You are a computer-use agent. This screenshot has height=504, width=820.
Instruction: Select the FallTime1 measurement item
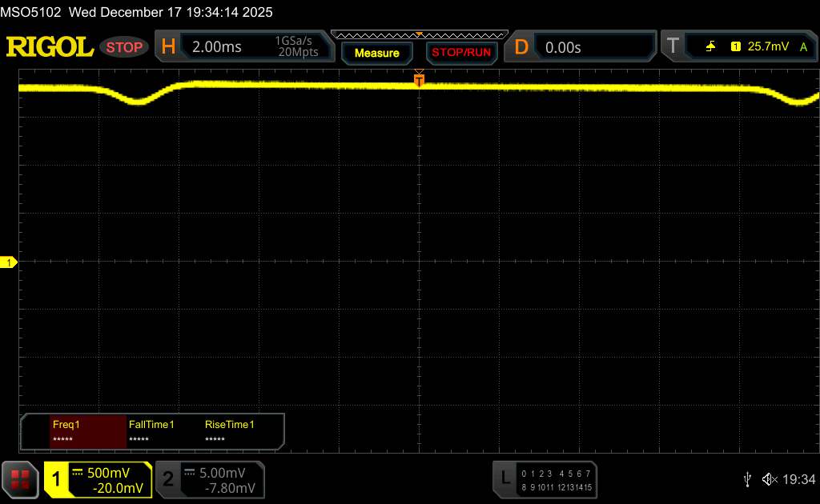pos(151,431)
